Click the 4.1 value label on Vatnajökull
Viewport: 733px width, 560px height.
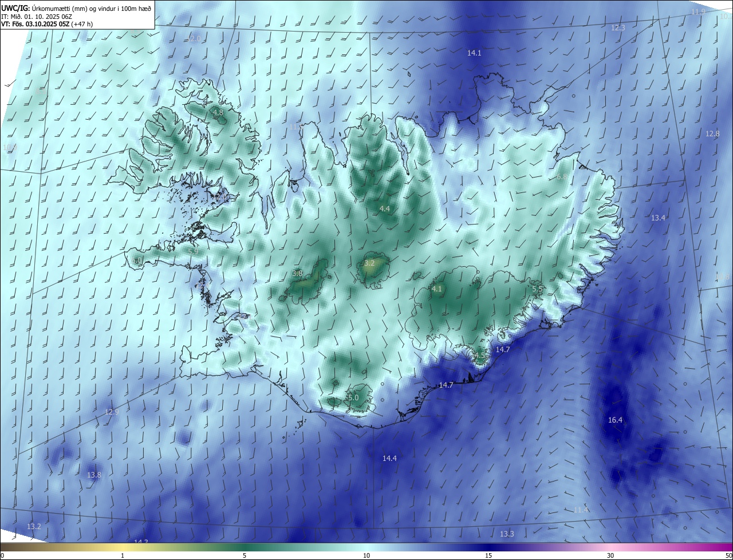click(x=437, y=289)
